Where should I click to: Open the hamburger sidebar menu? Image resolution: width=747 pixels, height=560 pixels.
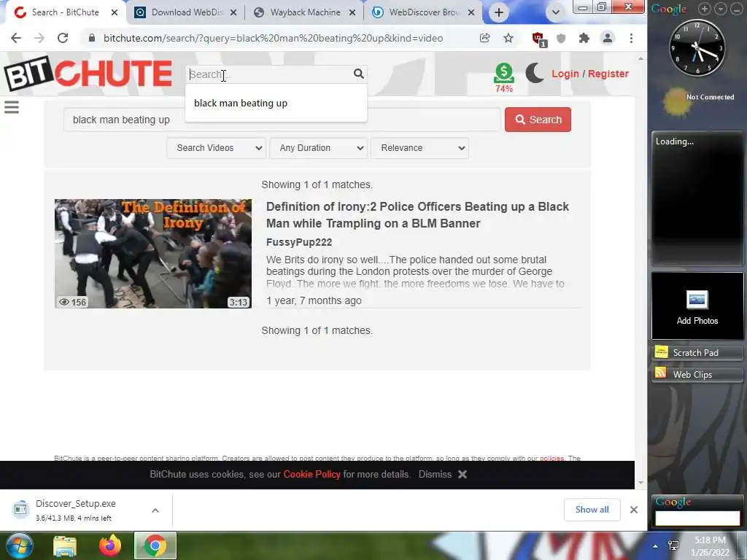[x=12, y=107]
